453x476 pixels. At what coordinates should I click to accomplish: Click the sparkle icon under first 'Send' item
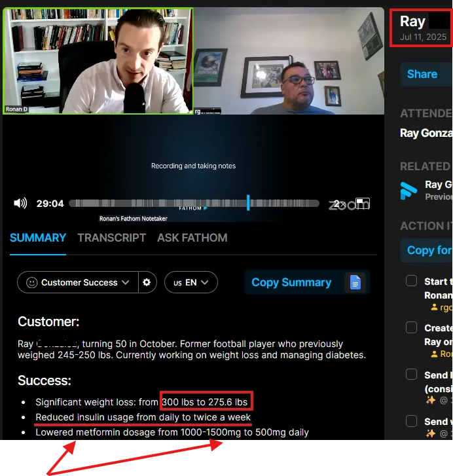430,401
